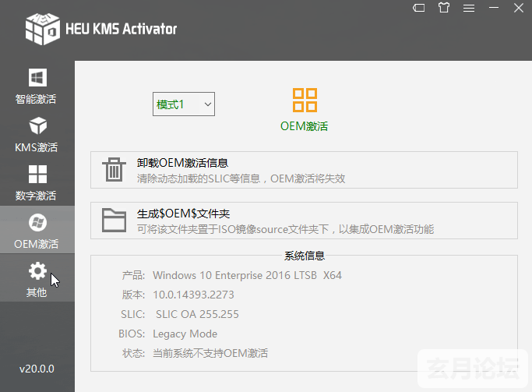Start activation with orange OEM激活 icon
Screen dimensions: 532x392
tap(305, 100)
